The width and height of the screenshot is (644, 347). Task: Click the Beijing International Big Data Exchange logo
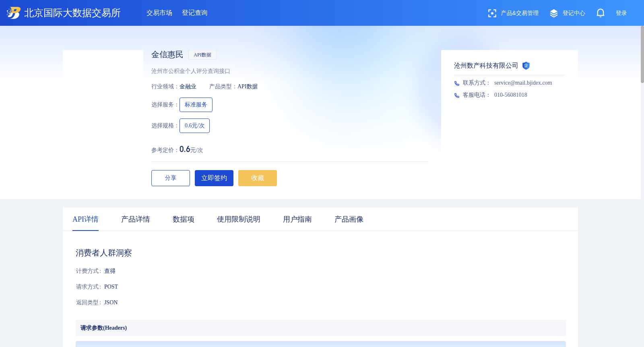(64, 13)
